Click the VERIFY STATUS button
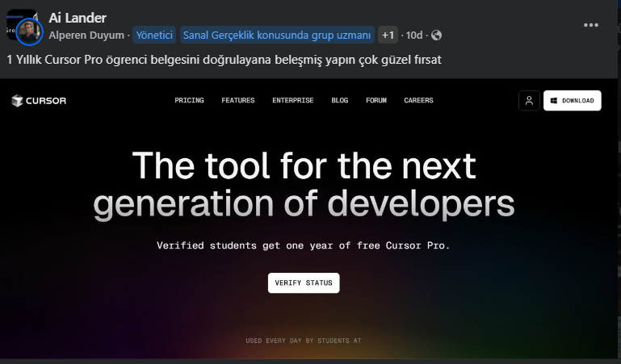 304,283
